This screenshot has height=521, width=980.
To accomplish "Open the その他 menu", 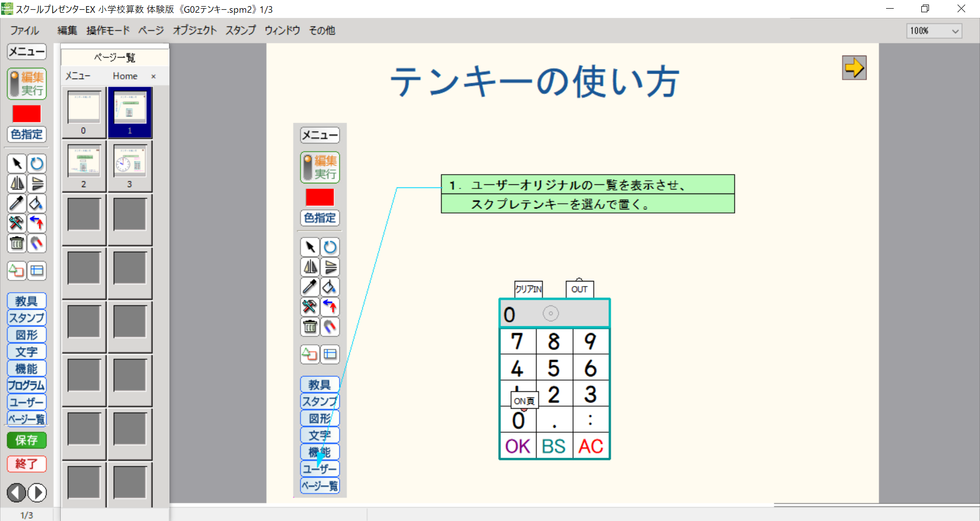I will (322, 31).
